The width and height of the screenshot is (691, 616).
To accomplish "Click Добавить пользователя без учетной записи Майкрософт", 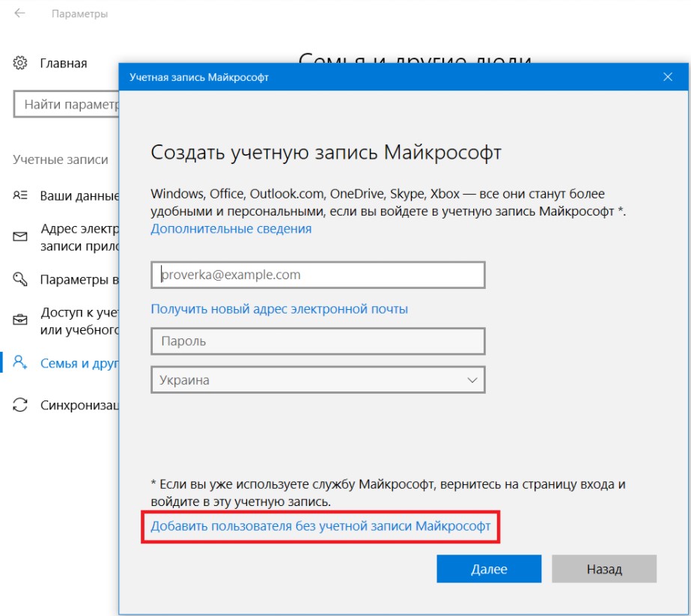I will tap(320, 526).
